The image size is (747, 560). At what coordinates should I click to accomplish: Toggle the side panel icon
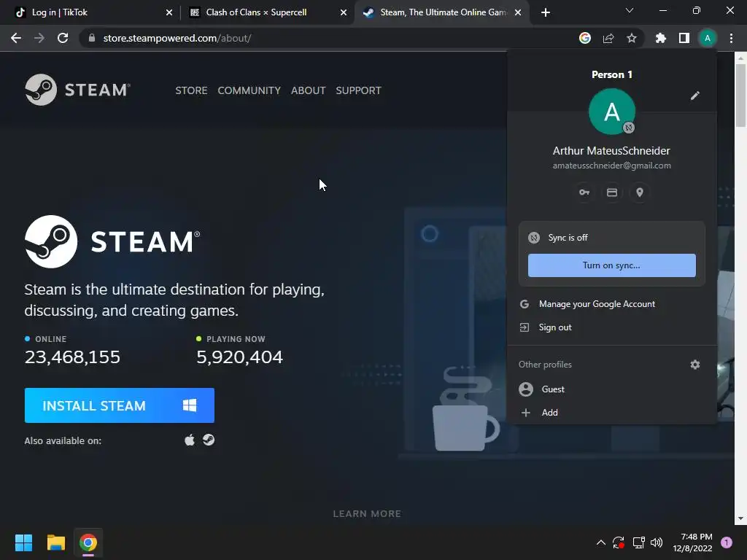pyautogui.click(x=684, y=38)
